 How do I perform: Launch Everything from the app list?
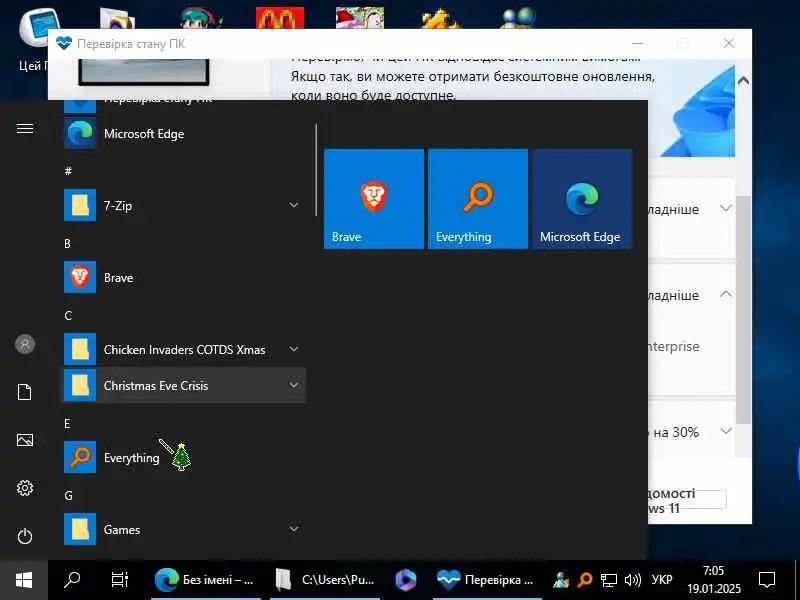pyautogui.click(x=184, y=458)
